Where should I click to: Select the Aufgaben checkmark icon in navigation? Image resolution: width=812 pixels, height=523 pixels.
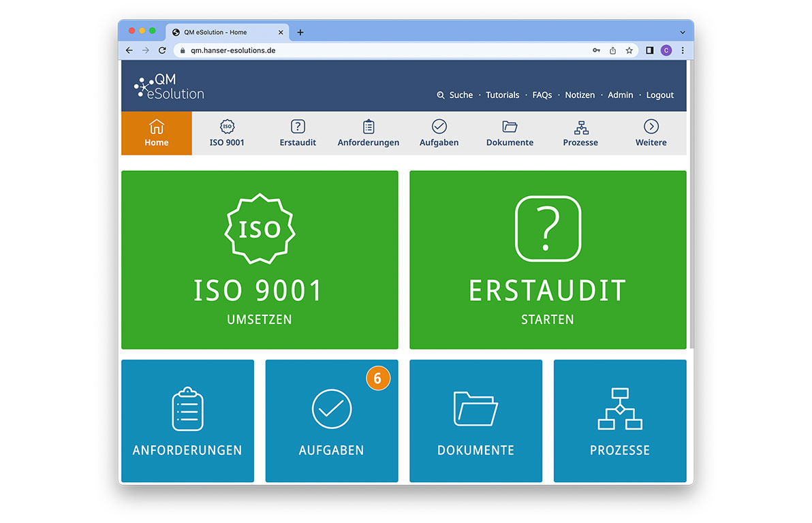[x=439, y=127]
